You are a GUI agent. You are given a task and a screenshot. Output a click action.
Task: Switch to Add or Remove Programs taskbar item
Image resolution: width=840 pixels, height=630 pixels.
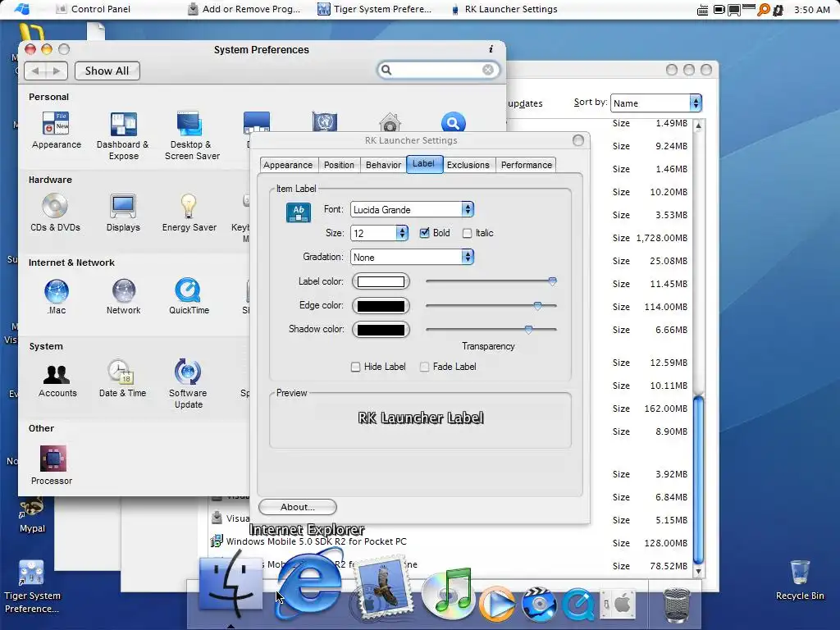(244, 9)
